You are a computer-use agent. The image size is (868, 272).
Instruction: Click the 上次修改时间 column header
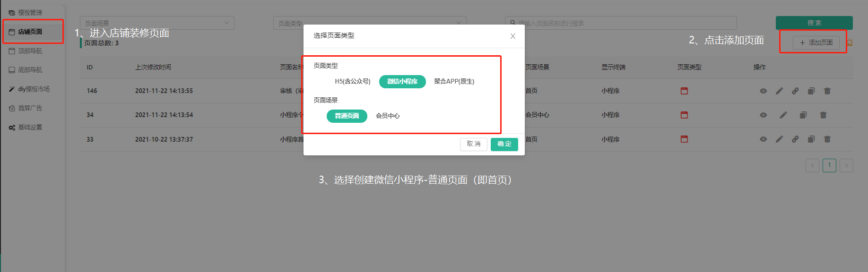(153, 68)
